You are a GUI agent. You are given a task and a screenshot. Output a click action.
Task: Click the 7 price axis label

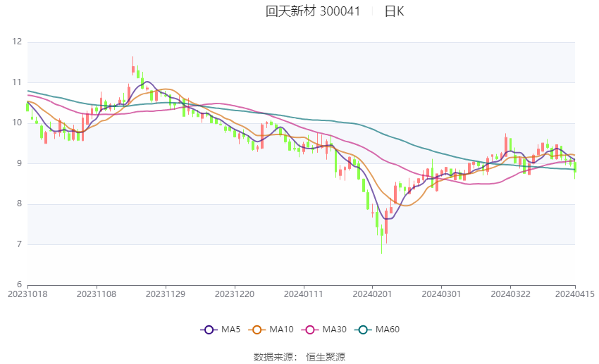click(20, 244)
